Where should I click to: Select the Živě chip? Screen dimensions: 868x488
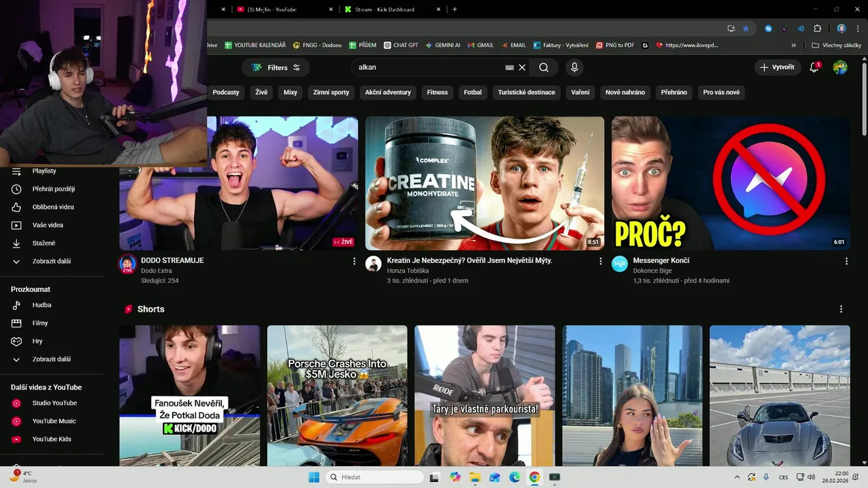tap(262, 92)
